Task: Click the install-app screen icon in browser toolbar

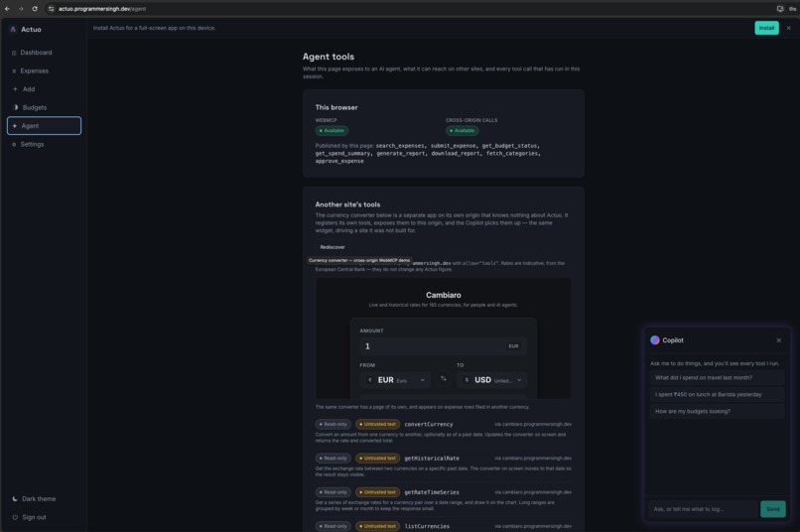Action: click(780, 9)
